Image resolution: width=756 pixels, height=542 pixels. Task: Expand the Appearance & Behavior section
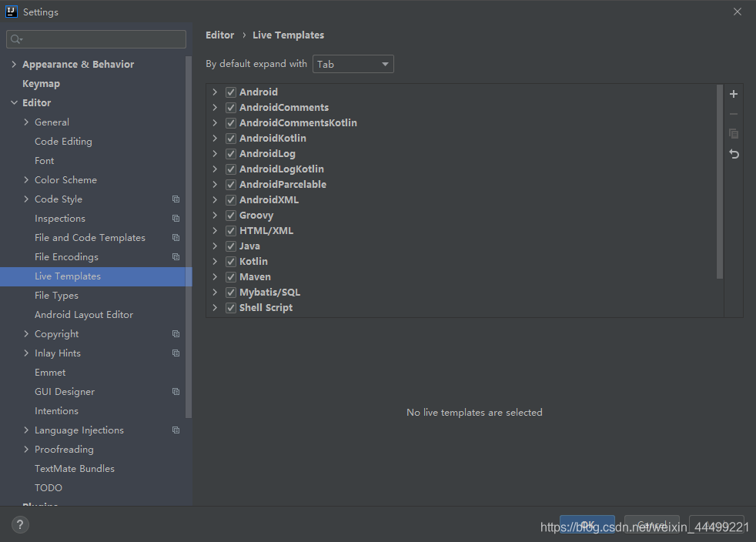pos(14,64)
